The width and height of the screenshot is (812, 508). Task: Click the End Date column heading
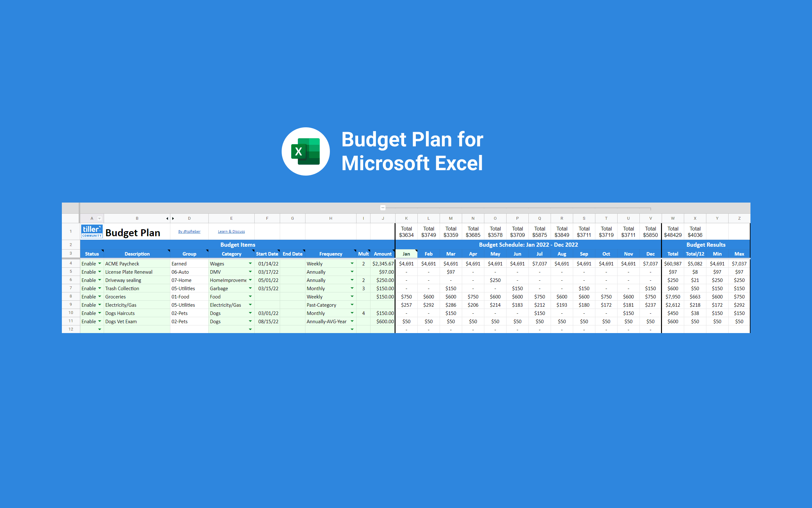click(x=292, y=254)
